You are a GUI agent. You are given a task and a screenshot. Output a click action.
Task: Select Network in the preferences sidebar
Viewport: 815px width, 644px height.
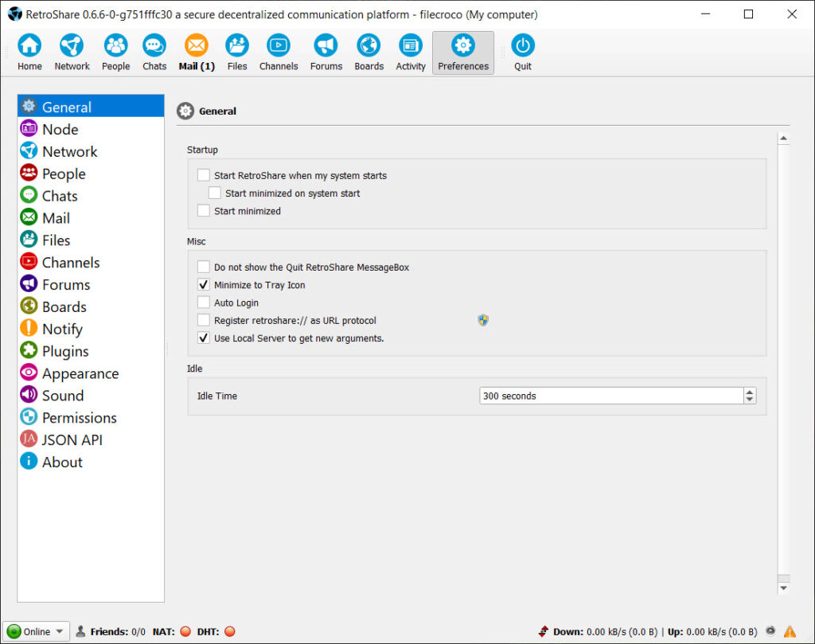[x=91, y=151]
